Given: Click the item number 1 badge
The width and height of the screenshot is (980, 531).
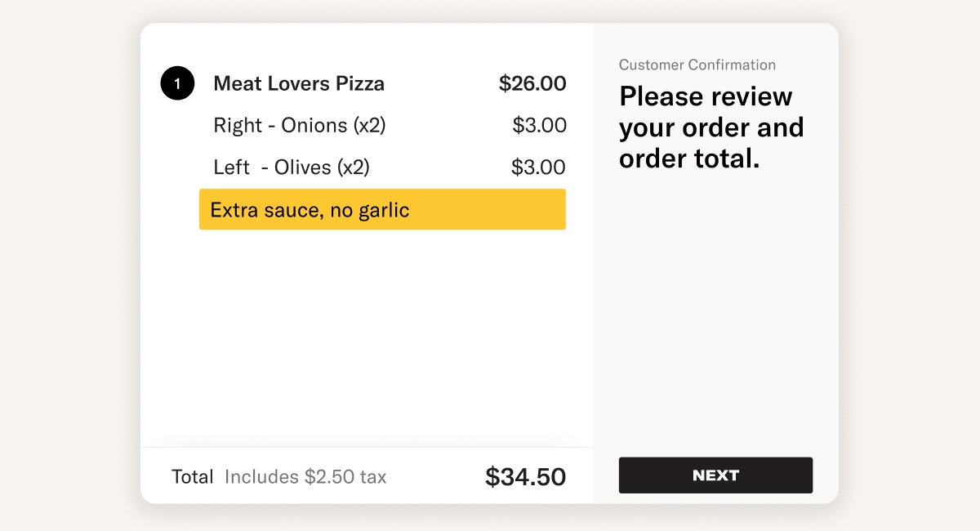Looking at the screenshot, I should (x=177, y=84).
